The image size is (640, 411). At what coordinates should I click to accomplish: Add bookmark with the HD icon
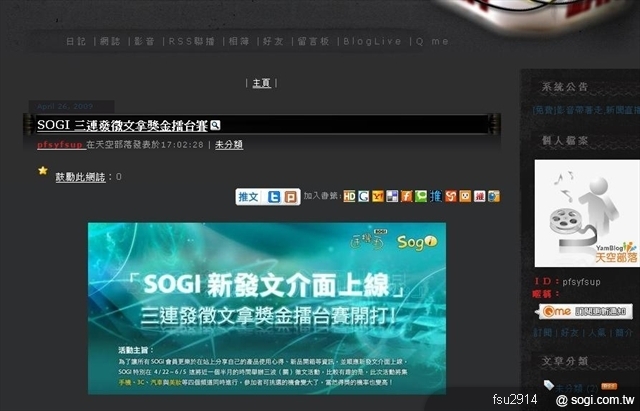click(x=349, y=196)
